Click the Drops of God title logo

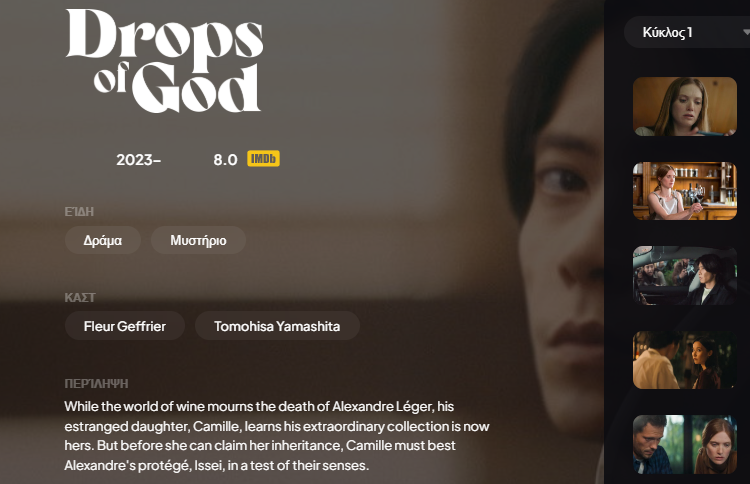pyautogui.click(x=164, y=61)
